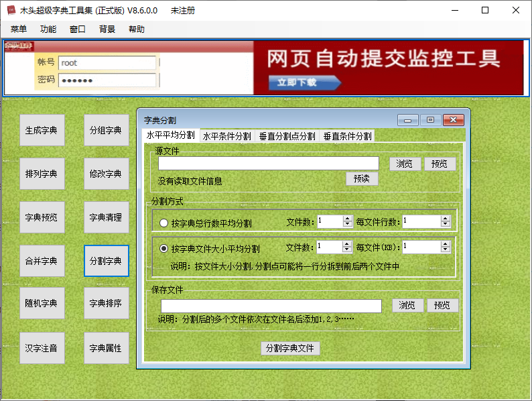Minimize the 字典分割 inner window
Viewport: 532px width, 401px height.
(407, 120)
